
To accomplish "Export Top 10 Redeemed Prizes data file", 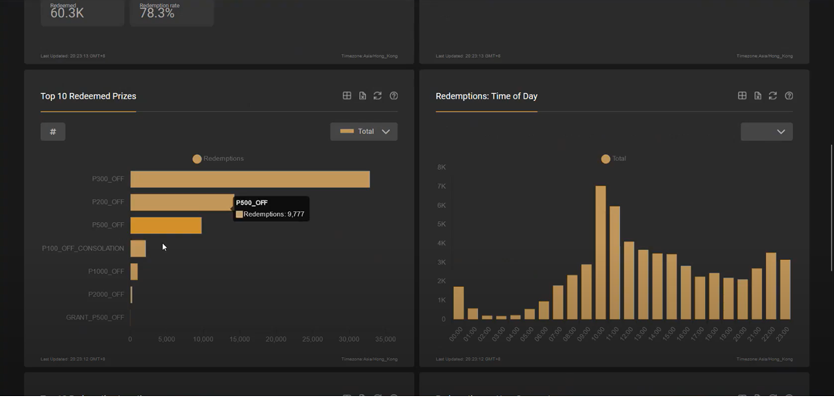I will click(x=362, y=96).
